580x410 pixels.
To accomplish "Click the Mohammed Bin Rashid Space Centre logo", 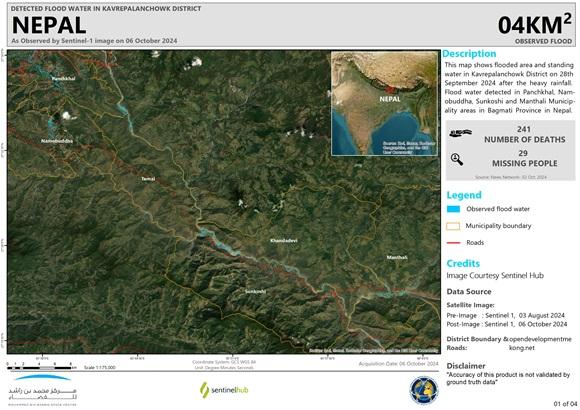I will pos(43,390).
